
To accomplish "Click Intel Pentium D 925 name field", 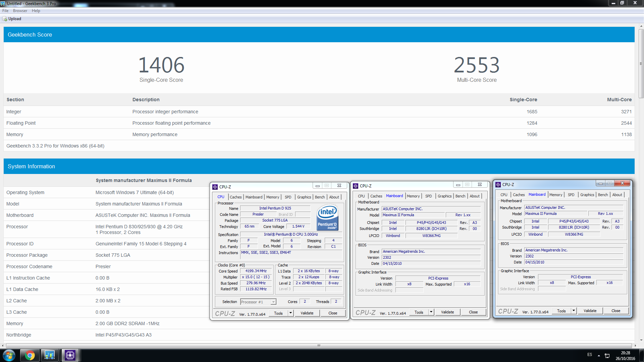I will pyautogui.click(x=275, y=208).
